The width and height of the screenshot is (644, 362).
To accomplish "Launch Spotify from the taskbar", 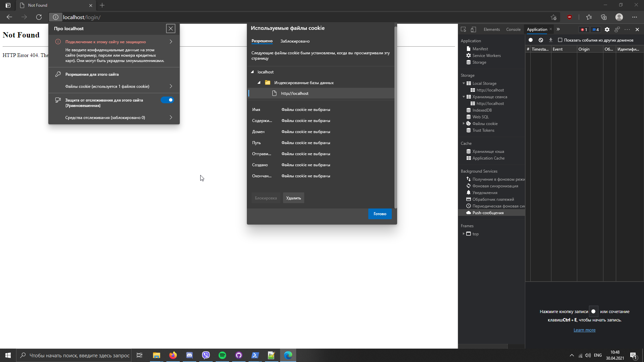I will (222, 355).
